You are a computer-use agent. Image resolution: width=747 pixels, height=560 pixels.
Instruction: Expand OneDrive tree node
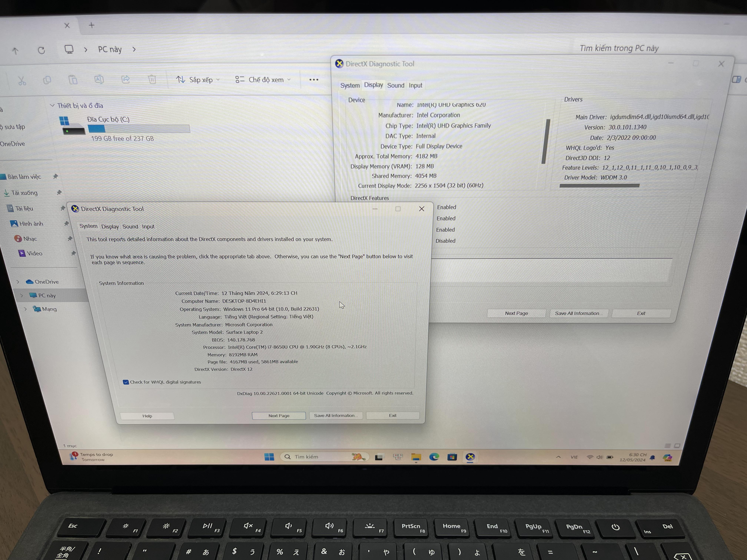point(18,281)
